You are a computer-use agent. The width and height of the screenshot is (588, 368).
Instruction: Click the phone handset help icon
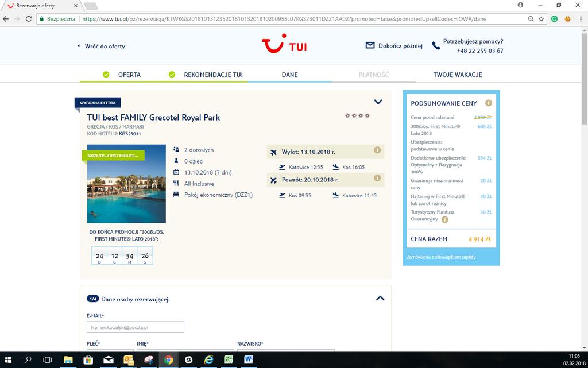click(x=436, y=46)
